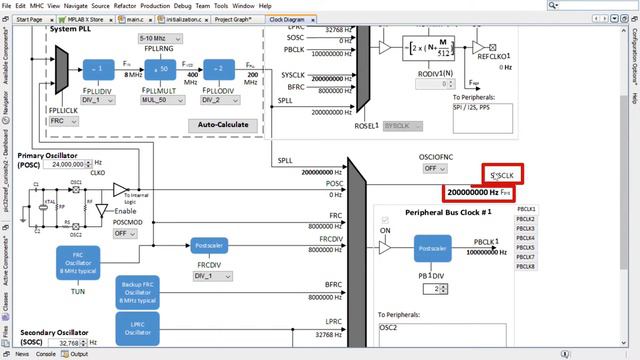Select the PBCLK3 tab
640x360 pixels.
tap(525, 229)
